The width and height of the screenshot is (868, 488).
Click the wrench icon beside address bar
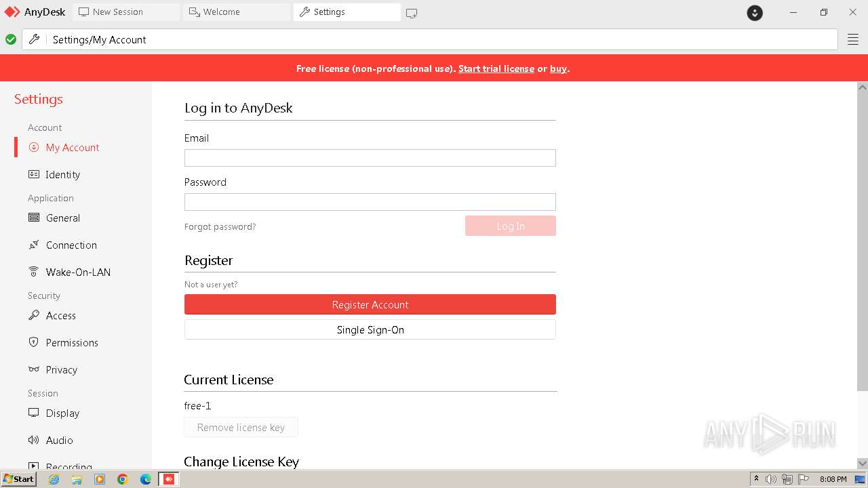(x=34, y=39)
